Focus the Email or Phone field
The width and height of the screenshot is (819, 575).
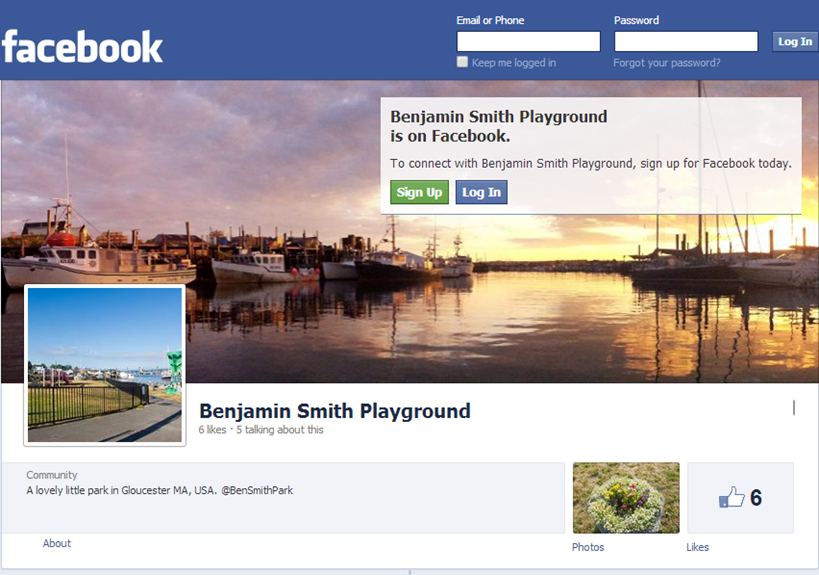[x=528, y=42]
